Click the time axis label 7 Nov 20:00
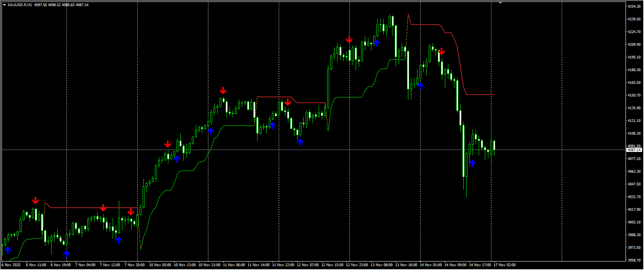The height and width of the screenshot is (270, 644). (135, 265)
